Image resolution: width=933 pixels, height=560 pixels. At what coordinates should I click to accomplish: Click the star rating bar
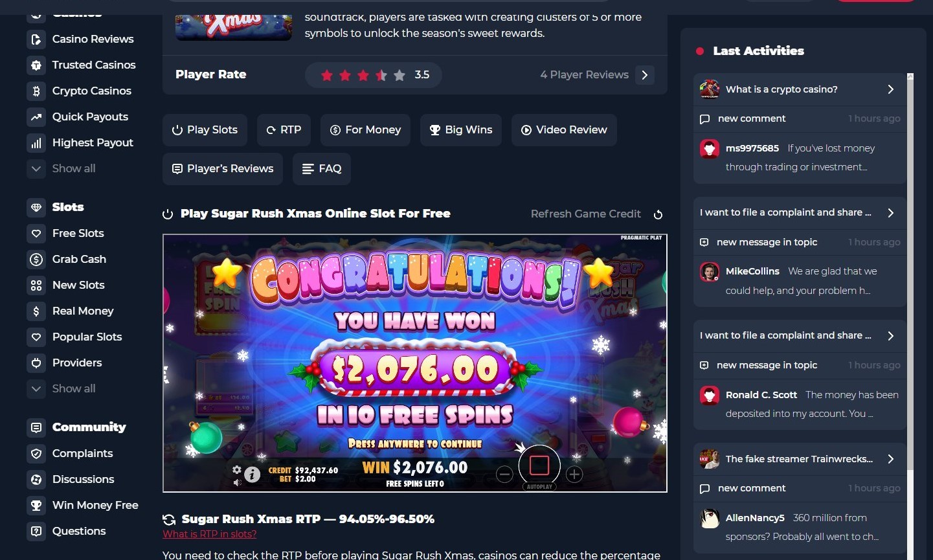[374, 75]
